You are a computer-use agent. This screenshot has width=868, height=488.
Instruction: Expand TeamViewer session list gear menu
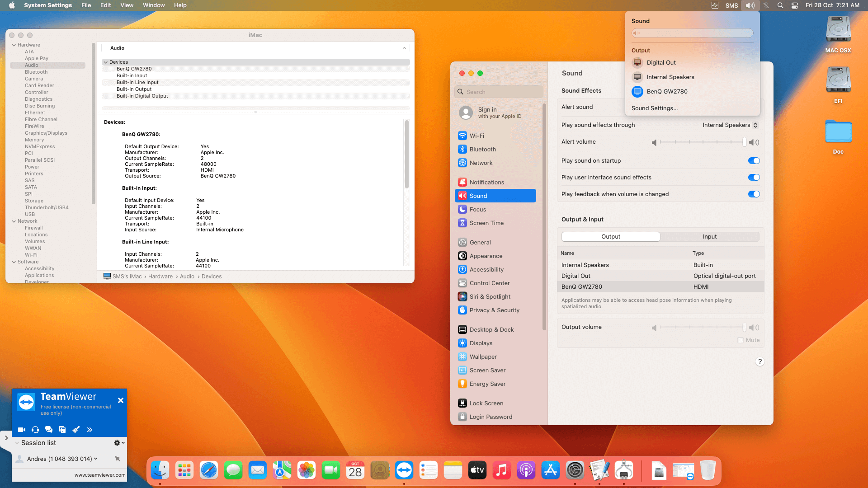click(119, 443)
